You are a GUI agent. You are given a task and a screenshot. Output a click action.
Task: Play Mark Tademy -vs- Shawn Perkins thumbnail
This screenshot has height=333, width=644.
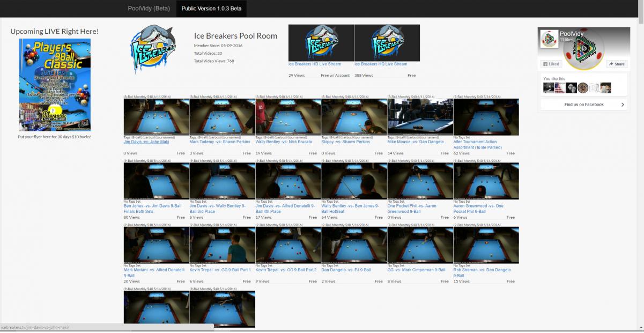pyautogui.click(x=222, y=117)
